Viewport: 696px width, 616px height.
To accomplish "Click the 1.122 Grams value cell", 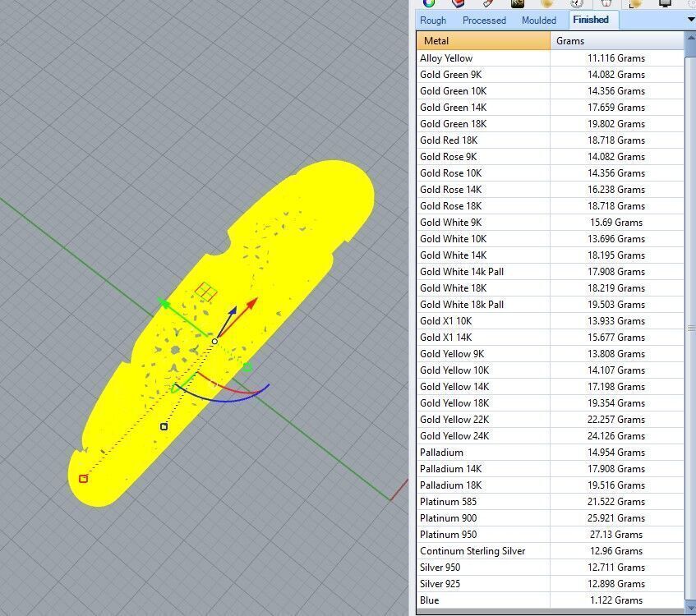I will tap(617, 600).
